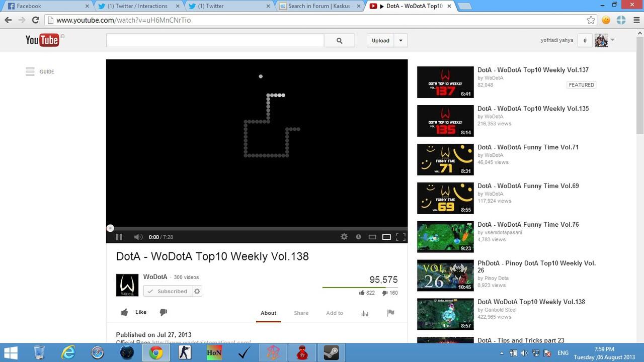Open Ganbold Steel's 'DotA WoDotA Top10 Weekly Vol.138'
Viewport: 644px width, 362px height.
(x=531, y=302)
